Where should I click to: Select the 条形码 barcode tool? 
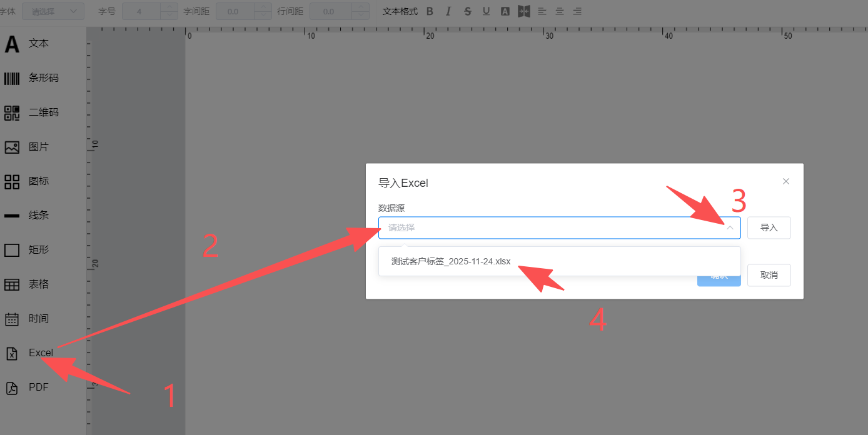[x=31, y=78]
